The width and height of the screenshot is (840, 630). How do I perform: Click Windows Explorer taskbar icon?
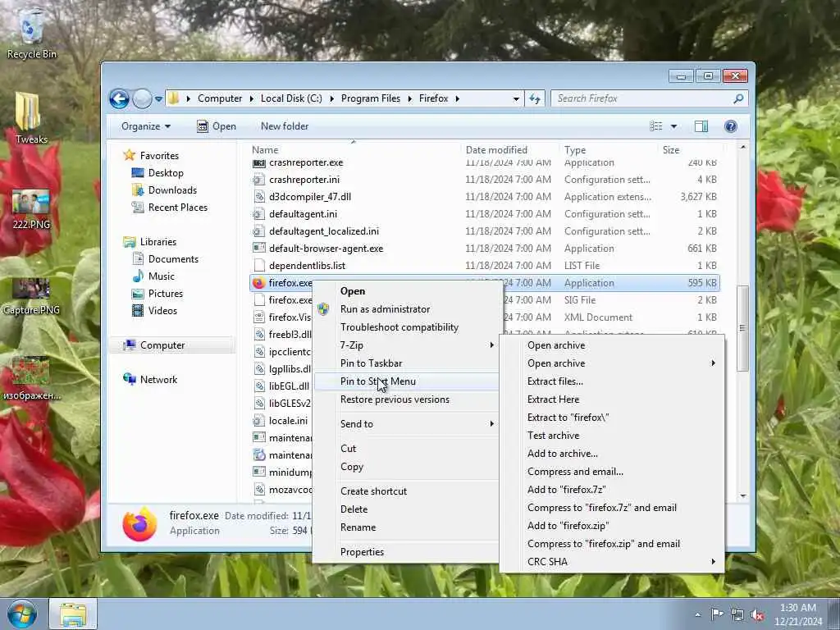click(73, 614)
